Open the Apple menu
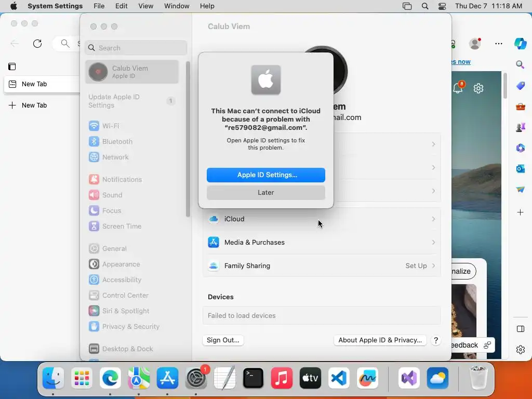The height and width of the screenshot is (399, 532). 14,6
